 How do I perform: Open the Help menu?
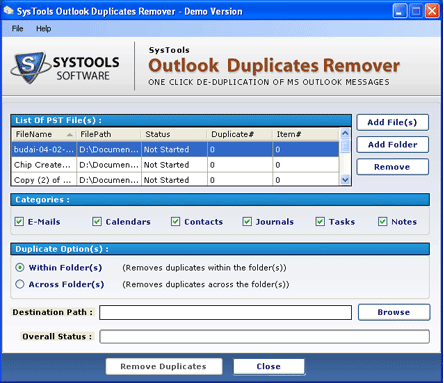44,29
